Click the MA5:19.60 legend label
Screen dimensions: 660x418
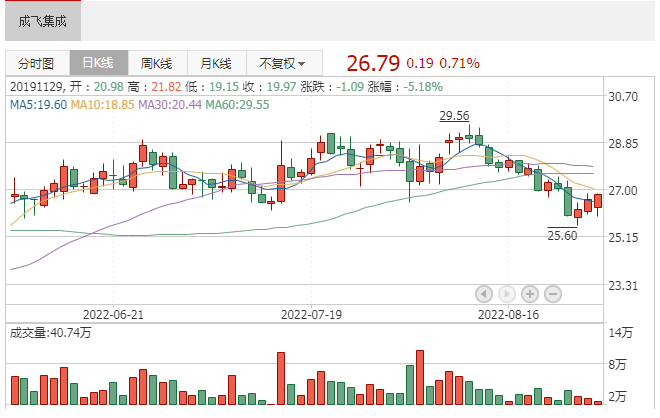(38, 104)
